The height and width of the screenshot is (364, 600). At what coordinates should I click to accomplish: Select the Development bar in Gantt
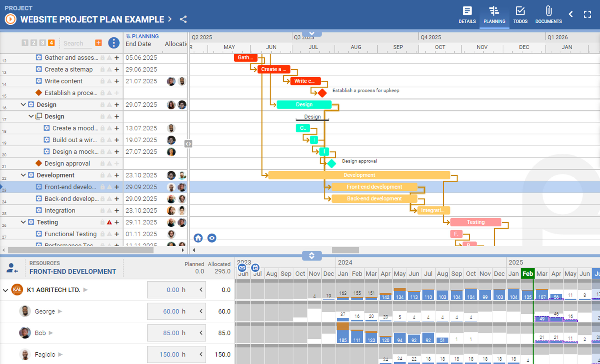click(359, 175)
